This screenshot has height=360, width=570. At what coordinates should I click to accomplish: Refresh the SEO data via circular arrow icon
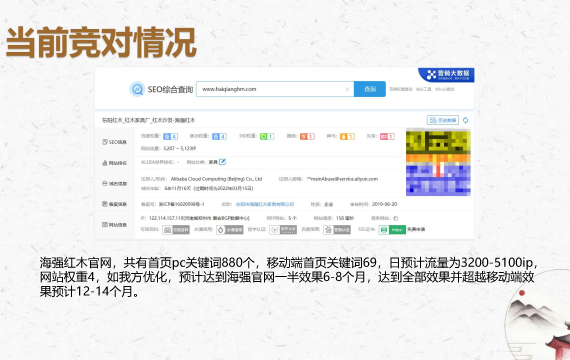[466, 120]
